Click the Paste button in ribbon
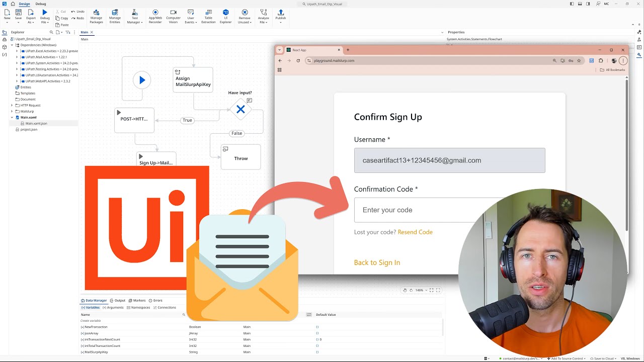The image size is (644, 362). 62,25
